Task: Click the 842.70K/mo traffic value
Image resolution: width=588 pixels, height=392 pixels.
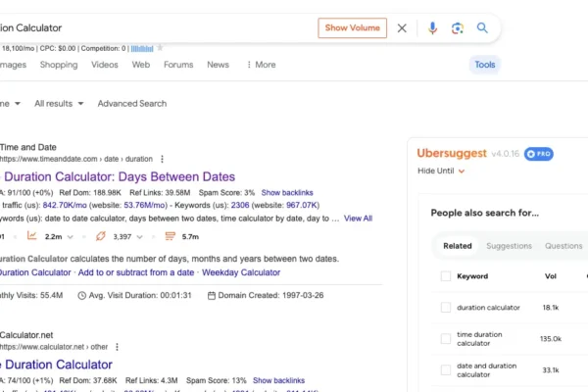Action: [x=65, y=205]
